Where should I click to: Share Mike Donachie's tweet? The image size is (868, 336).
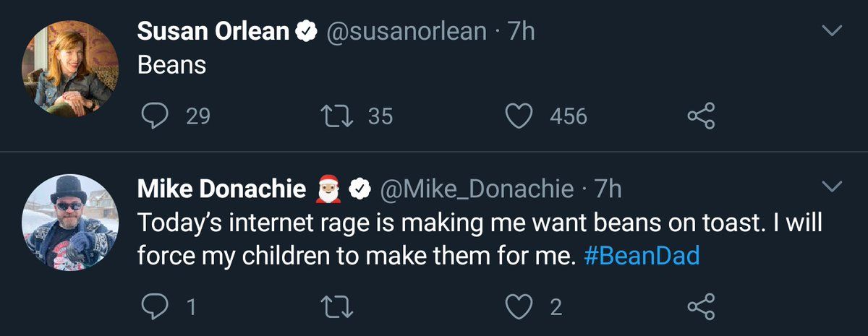coord(700,308)
